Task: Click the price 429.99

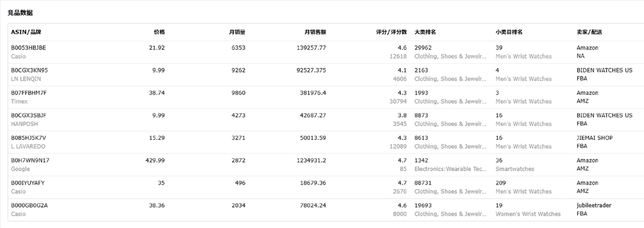Action: click(x=155, y=161)
